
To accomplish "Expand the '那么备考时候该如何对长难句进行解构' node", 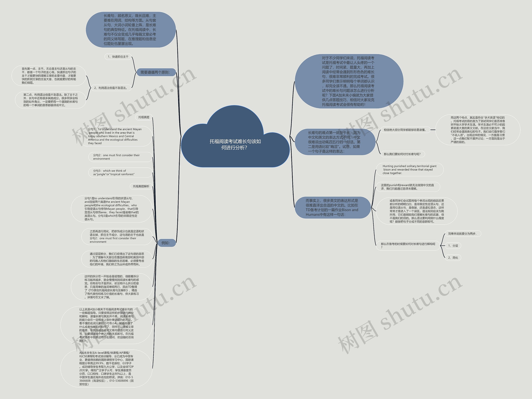I will click(408, 245).
